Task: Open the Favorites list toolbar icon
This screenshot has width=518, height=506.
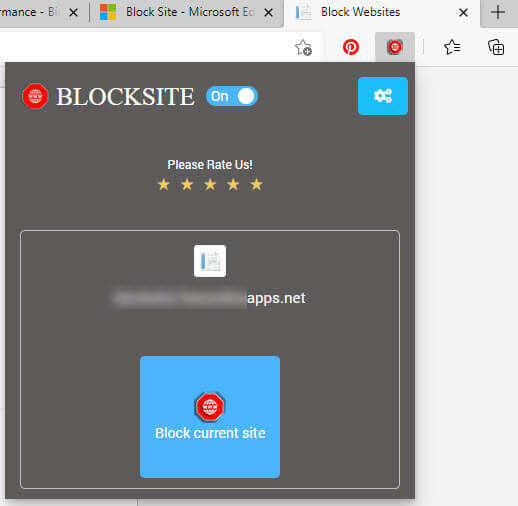Action: 452,47
